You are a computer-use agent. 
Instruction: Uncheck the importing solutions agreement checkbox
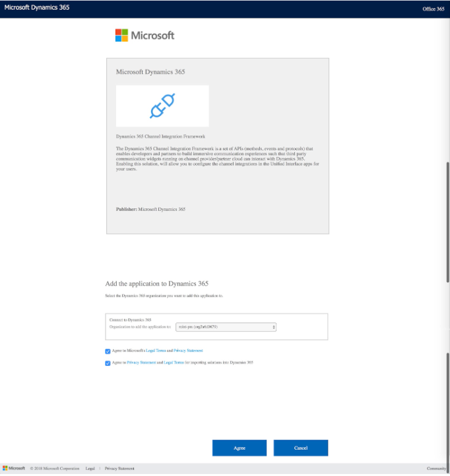(108, 363)
